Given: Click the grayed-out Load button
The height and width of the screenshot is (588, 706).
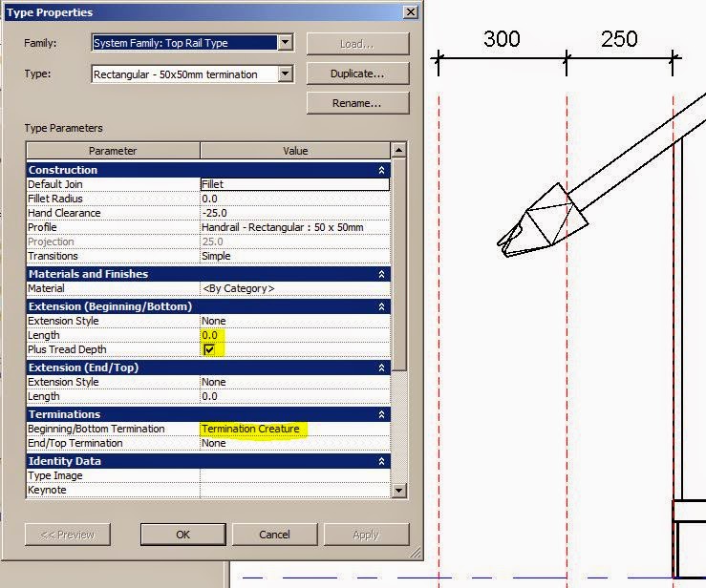Looking at the screenshot, I should tap(357, 44).
